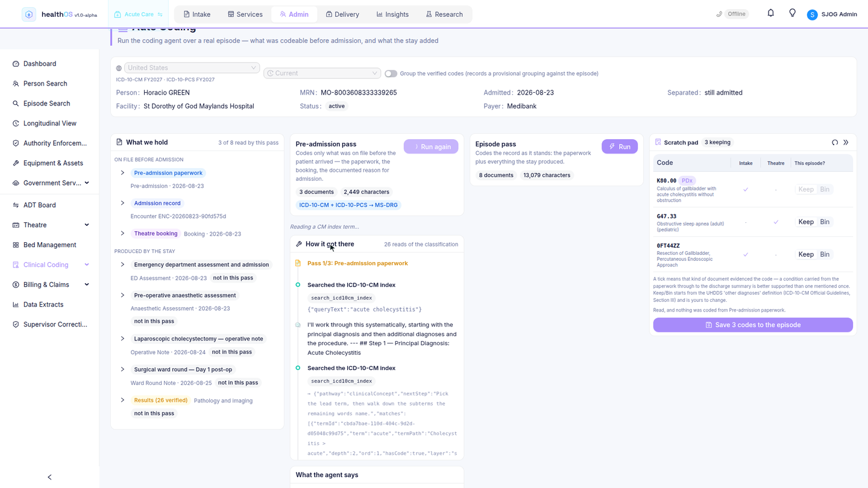868x488 pixels.
Task: Click the MRN value MO-8003608333339265
Action: (x=359, y=93)
